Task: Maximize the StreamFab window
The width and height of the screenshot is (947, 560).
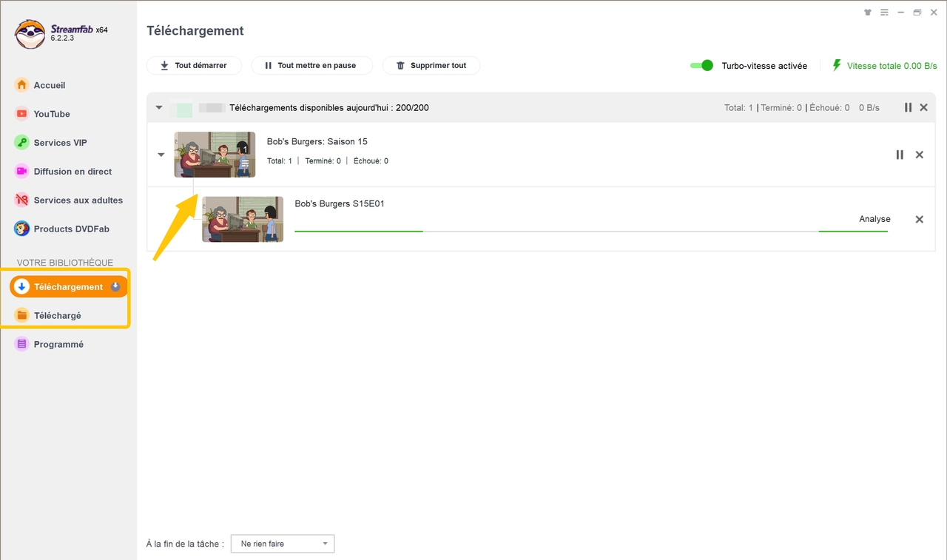Action: pos(917,12)
